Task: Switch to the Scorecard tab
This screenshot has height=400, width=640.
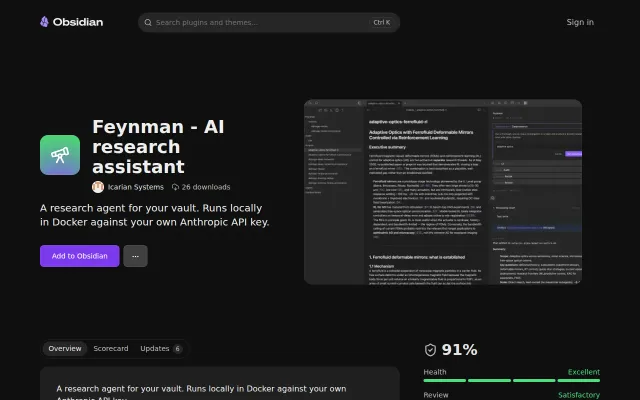Action: (x=111, y=349)
